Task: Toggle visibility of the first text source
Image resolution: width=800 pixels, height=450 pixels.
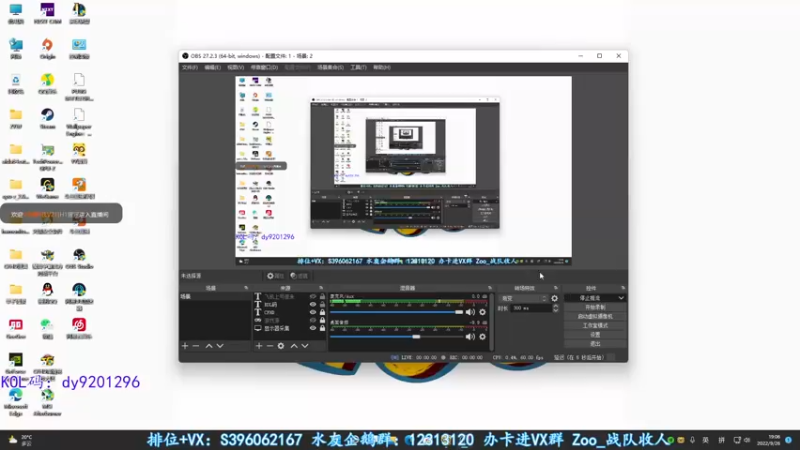Action: (313, 296)
